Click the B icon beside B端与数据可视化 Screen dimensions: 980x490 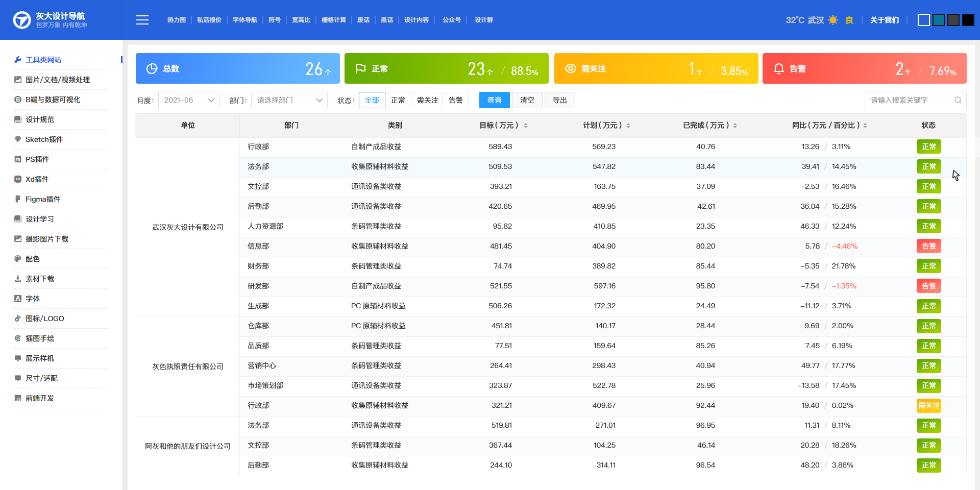(18, 100)
